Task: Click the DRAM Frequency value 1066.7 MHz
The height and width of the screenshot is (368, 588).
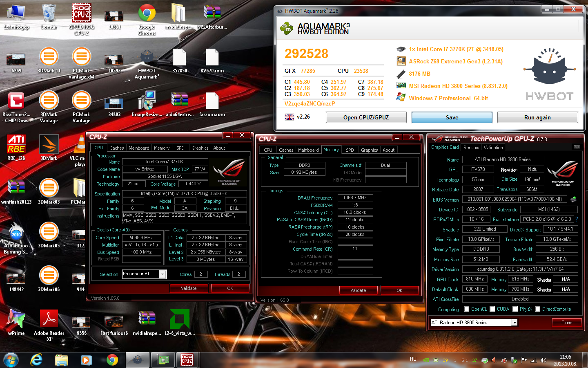Action: [355, 197]
